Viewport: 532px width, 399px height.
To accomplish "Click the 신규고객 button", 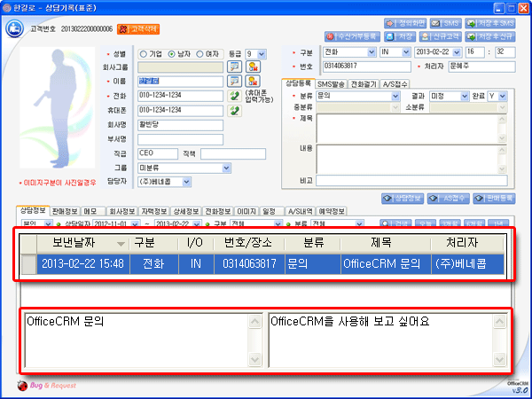I will tap(456, 37).
